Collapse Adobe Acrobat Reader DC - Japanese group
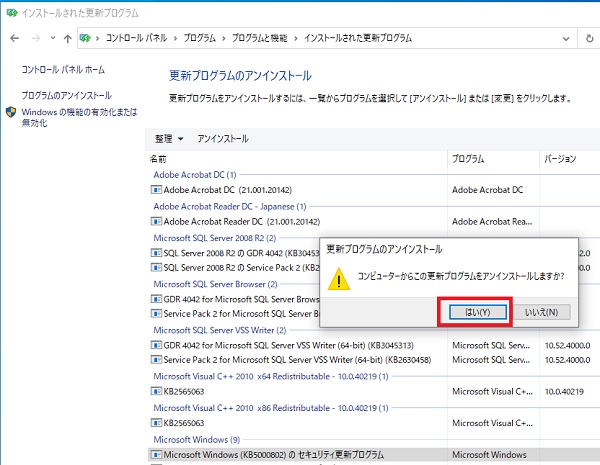600x465 pixels. (x=230, y=207)
